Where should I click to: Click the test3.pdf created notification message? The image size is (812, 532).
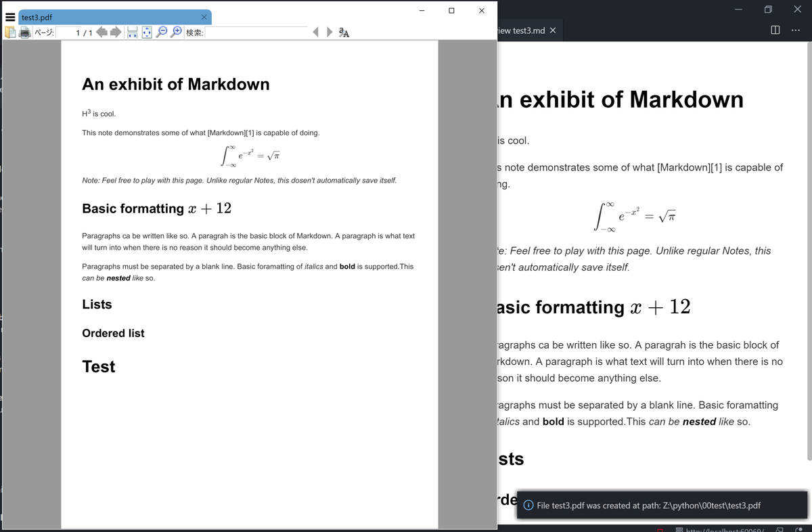648,506
